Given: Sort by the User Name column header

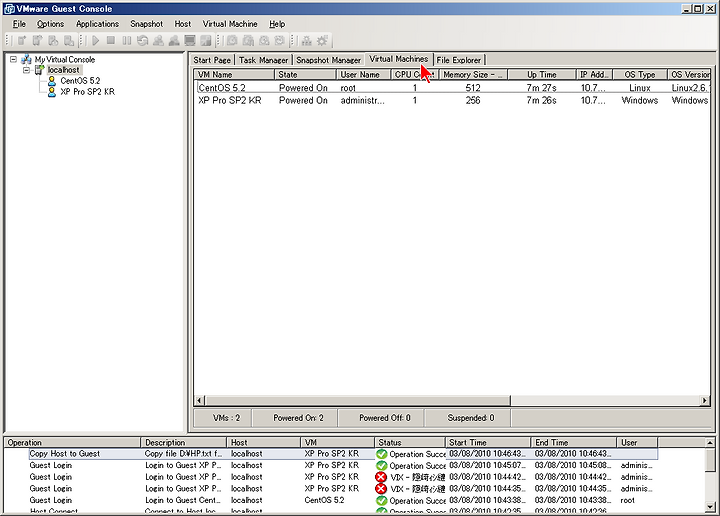Looking at the screenshot, I should tap(364, 74).
